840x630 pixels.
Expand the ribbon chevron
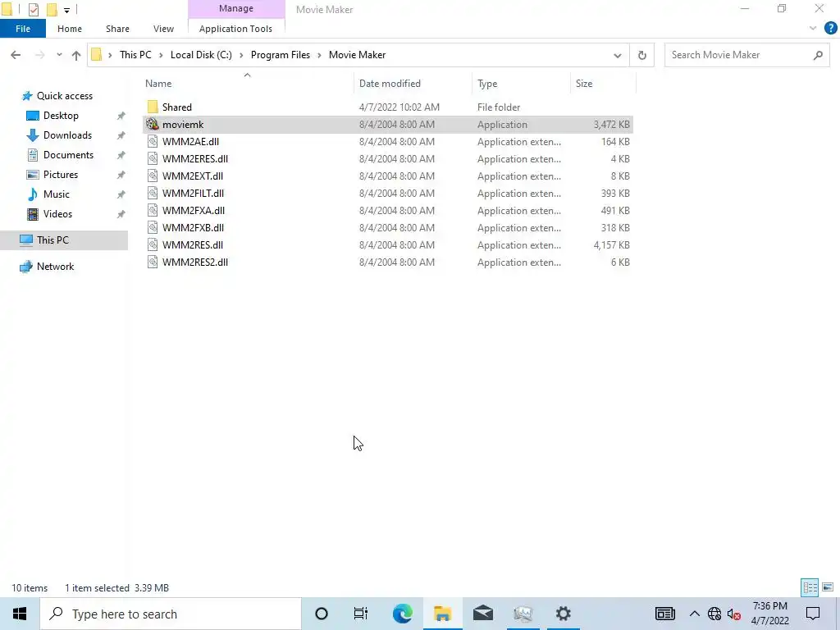(x=813, y=29)
